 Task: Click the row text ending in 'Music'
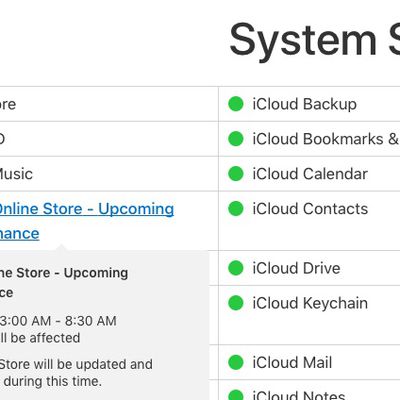[16, 174]
